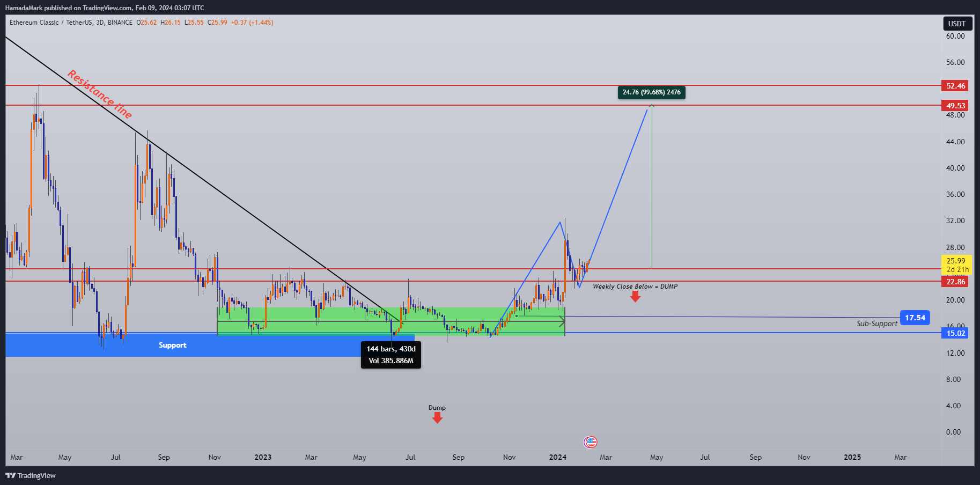
Task: Click the 144 bars, 430d info box
Action: [391, 355]
